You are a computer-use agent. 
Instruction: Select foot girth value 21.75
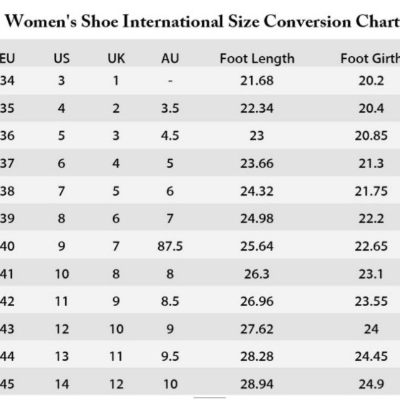click(371, 191)
